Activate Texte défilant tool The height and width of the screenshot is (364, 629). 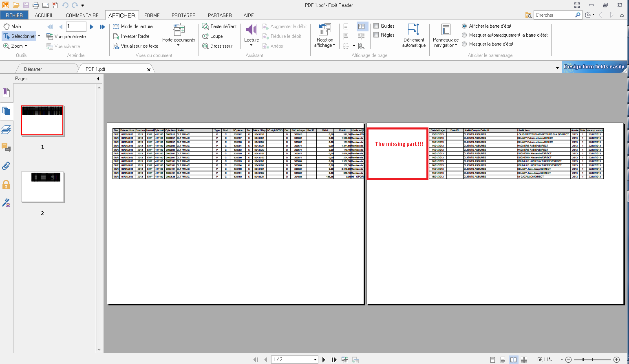point(219,26)
